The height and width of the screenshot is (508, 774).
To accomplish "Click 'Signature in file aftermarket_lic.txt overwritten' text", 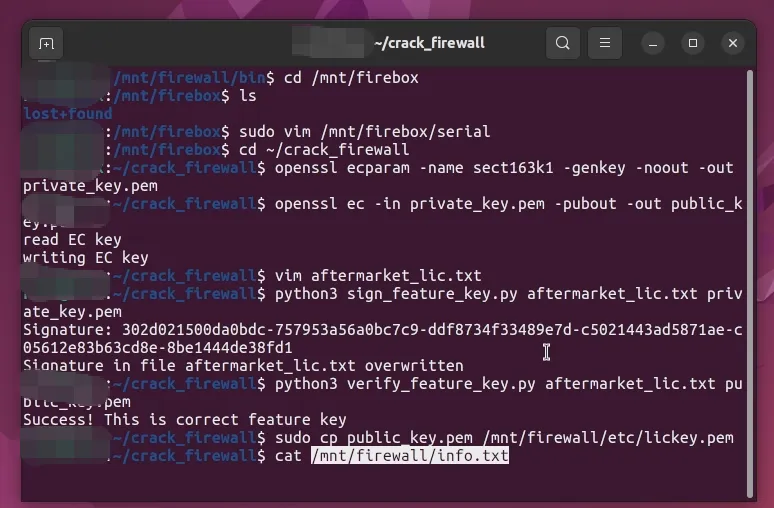I will pos(243,366).
